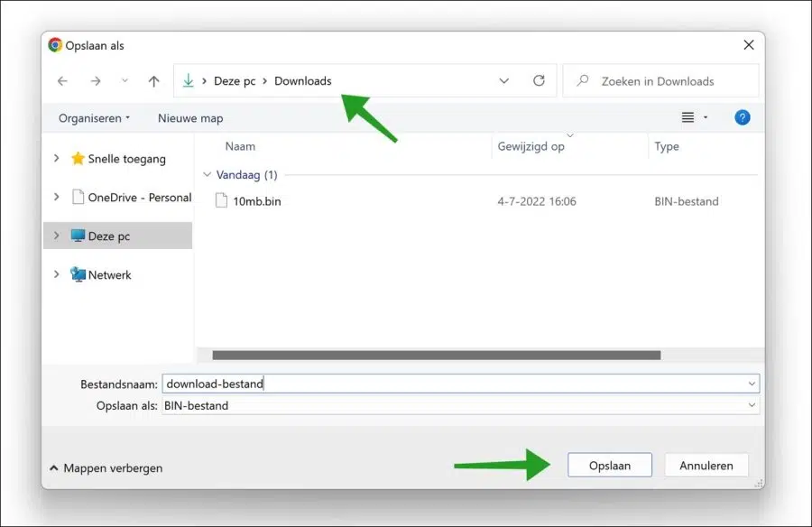Image resolution: width=812 pixels, height=527 pixels.
Task: Select the 10mb.bin file
Action: tap(257, 201)
